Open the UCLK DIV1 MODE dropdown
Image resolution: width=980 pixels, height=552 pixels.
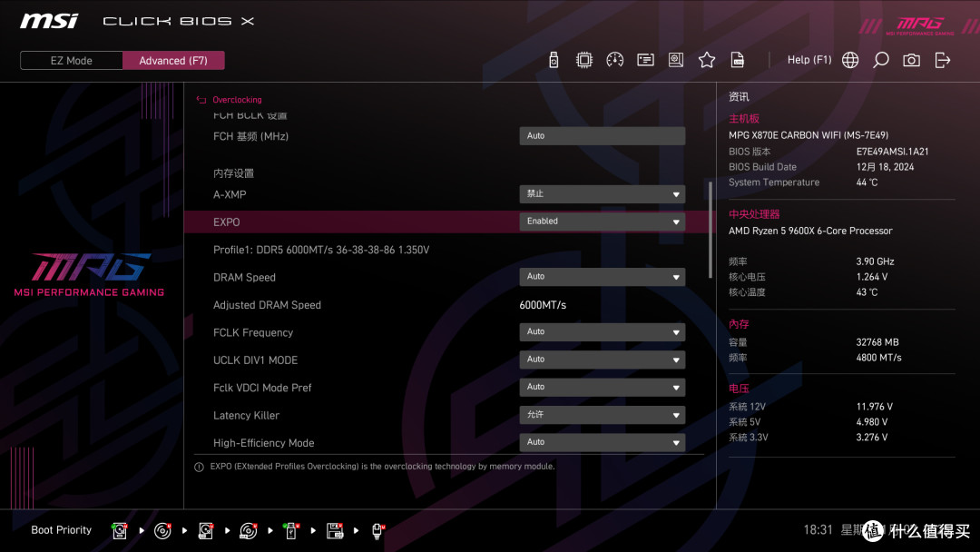click(x=602, y=360)
